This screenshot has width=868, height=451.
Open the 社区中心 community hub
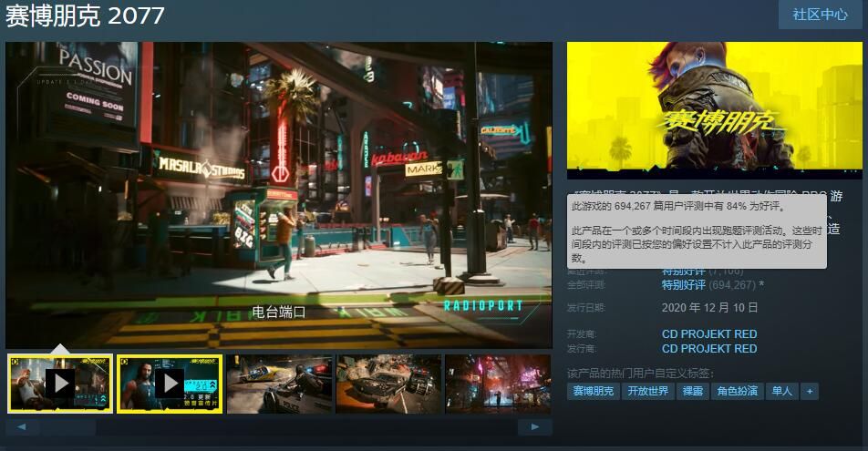pyautogui.click(x=820, y=15)
